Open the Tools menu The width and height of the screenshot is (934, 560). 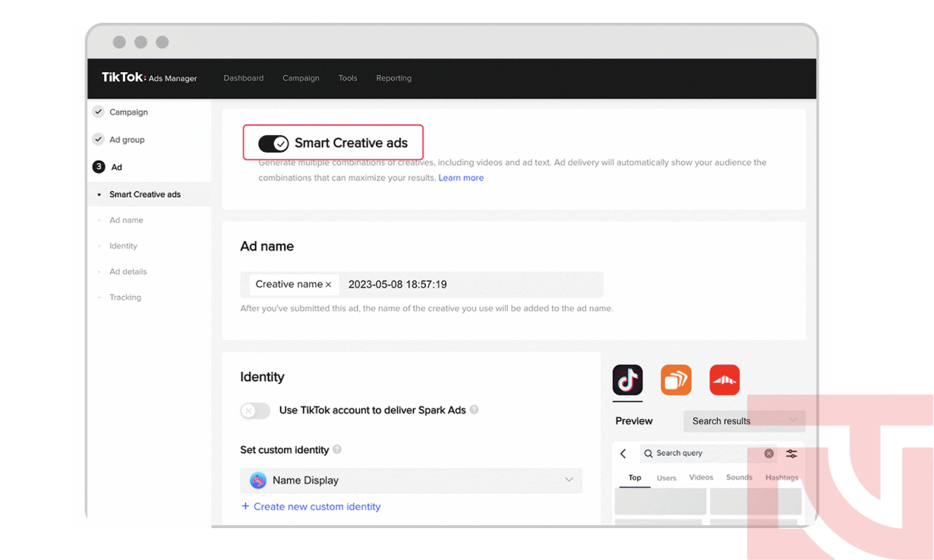coord(348,78)
